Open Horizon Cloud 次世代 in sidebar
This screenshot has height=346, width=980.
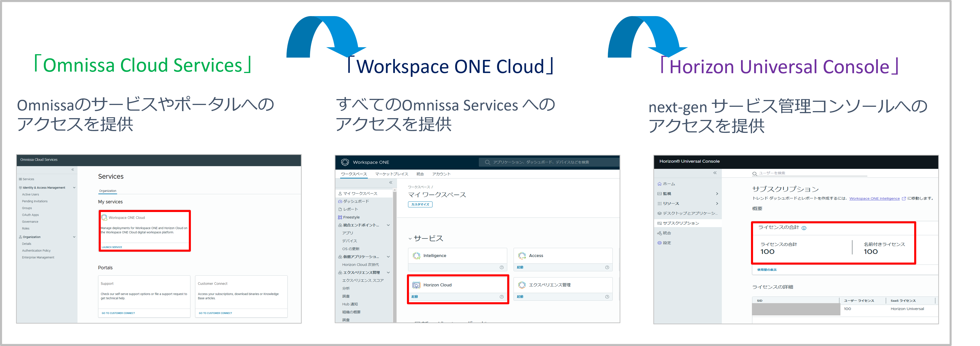(360, 265)
